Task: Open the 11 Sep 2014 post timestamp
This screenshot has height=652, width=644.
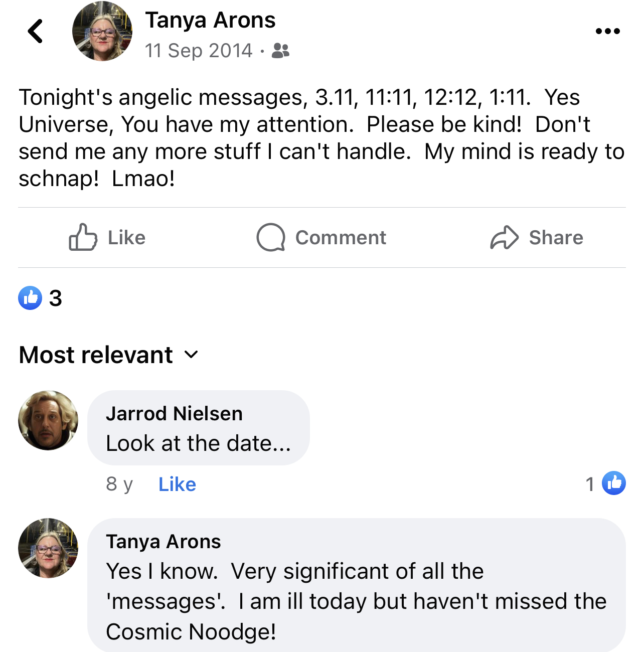Action: pyautogui.click(x=199, y=51)
